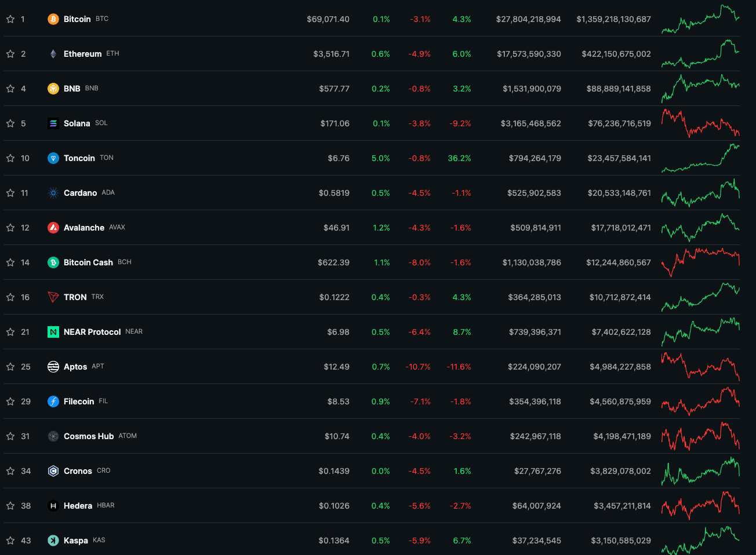Image resolution: width=756 pixels, height=555 pixels.
Task: Click the Toncoin blue logo icon
Action: click(53, 158)
